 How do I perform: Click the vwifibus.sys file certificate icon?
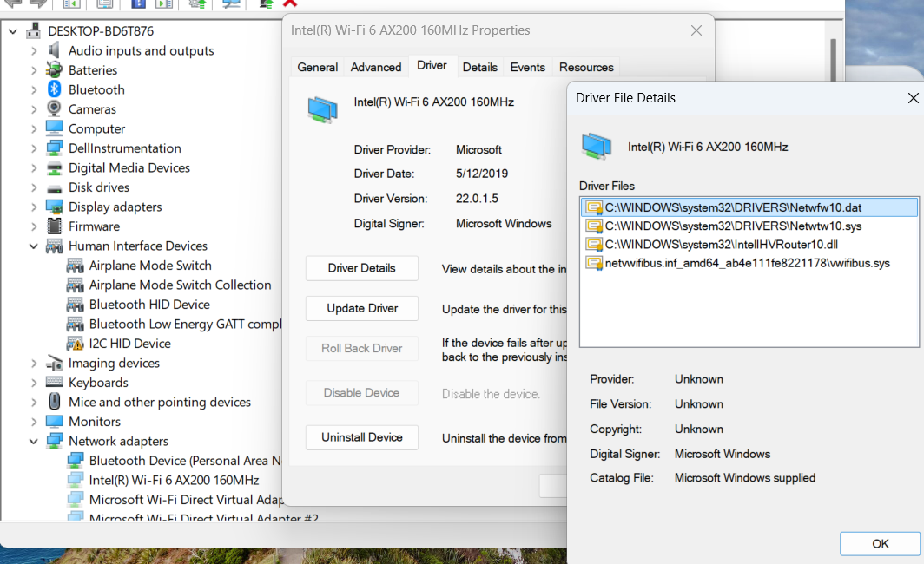[x=594, y=263]
